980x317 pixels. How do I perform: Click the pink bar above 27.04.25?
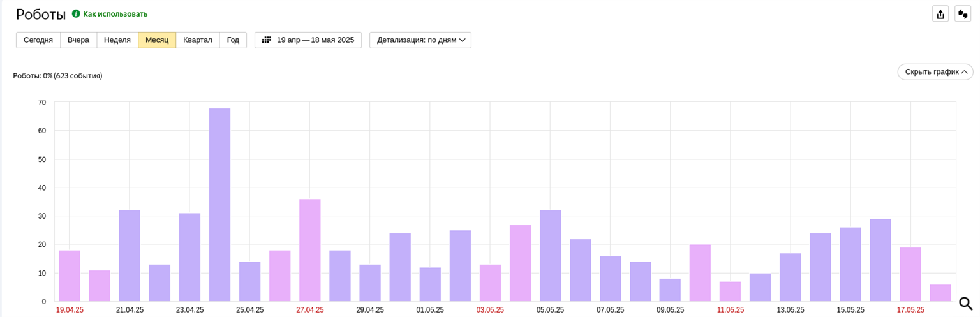310,250
